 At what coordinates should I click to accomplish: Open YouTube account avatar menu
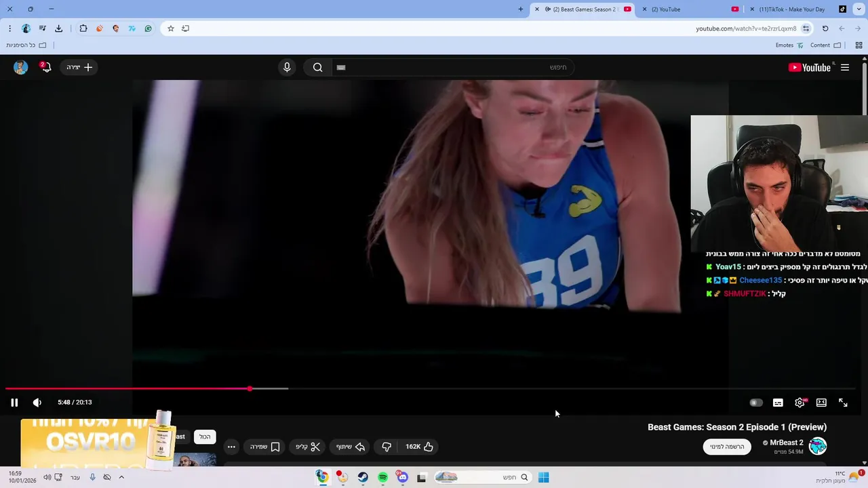[20, 67]
